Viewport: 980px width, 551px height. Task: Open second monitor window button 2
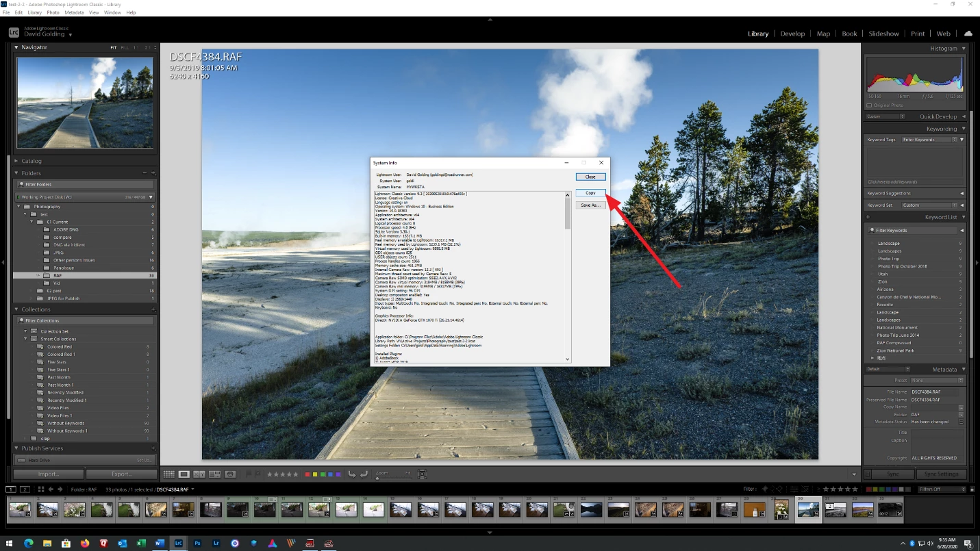tap(25, 489)
